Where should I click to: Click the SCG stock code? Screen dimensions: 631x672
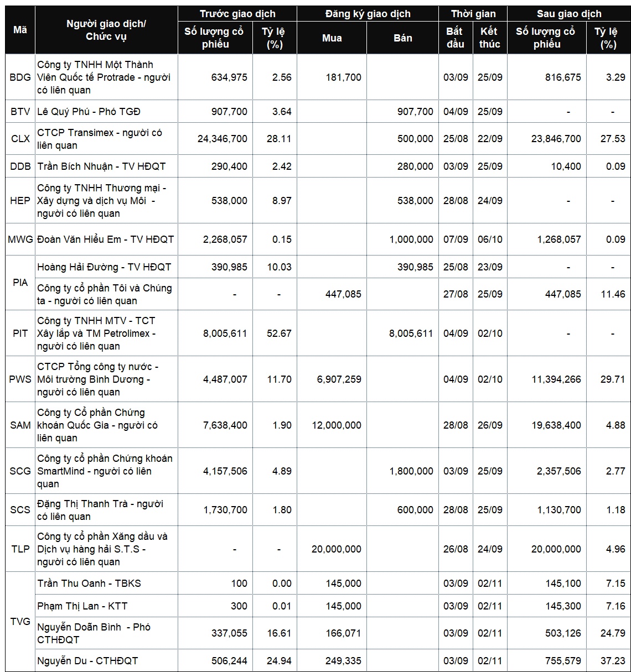click(20, 471)
